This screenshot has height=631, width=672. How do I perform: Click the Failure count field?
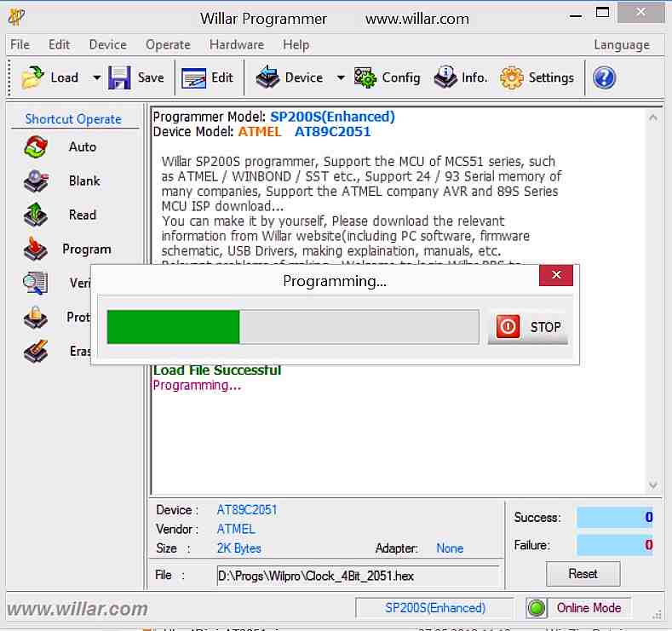(x=615, y=545)
